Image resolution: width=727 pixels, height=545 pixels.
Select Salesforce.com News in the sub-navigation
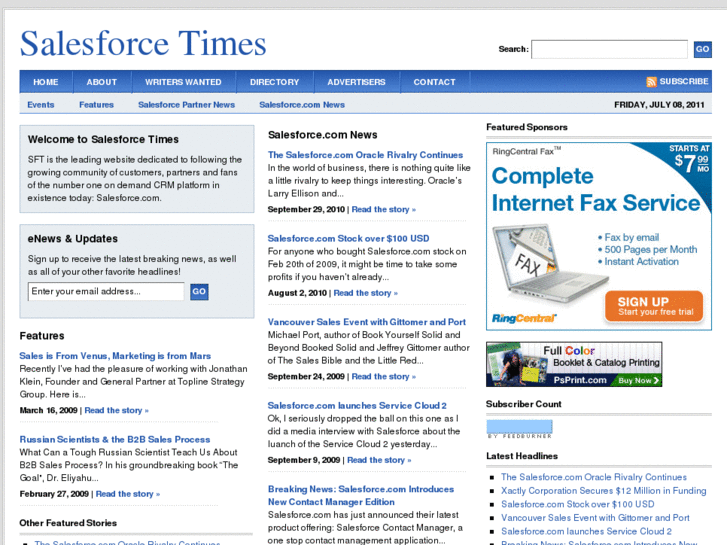[302, 105]
